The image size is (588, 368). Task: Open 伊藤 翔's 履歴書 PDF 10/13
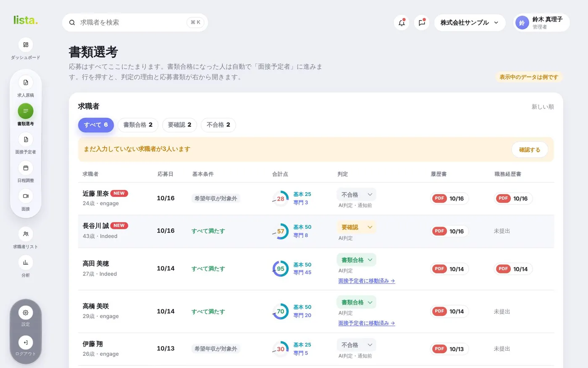point(449,349)
